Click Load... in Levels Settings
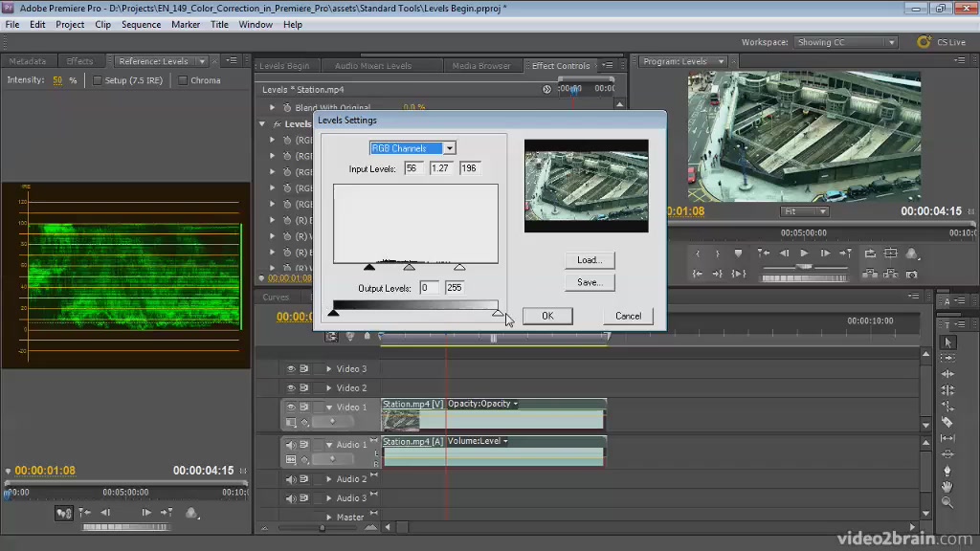 pyautogui.click(x=590, y=260)
